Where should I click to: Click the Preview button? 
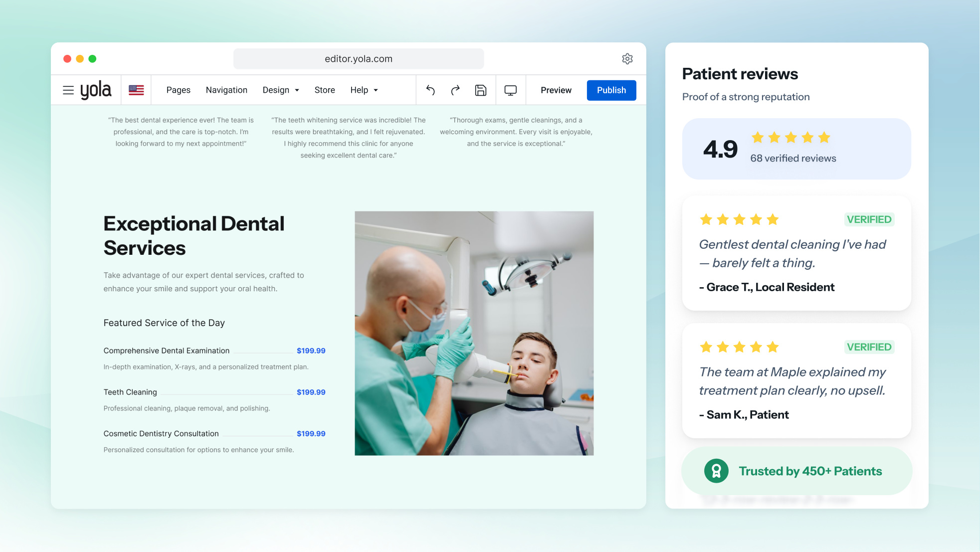pyautogui.click(x=556, y=90)
